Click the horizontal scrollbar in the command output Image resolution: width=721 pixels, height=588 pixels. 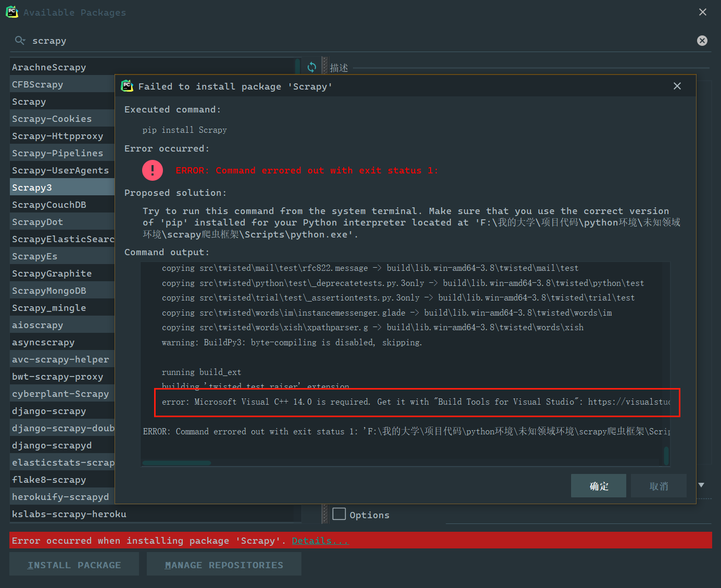pos(177,463)
